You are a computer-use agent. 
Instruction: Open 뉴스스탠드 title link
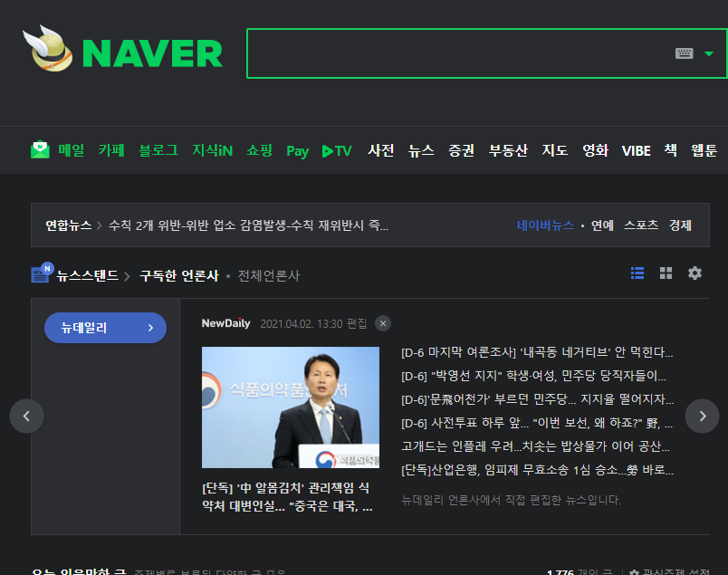(88, 275)
